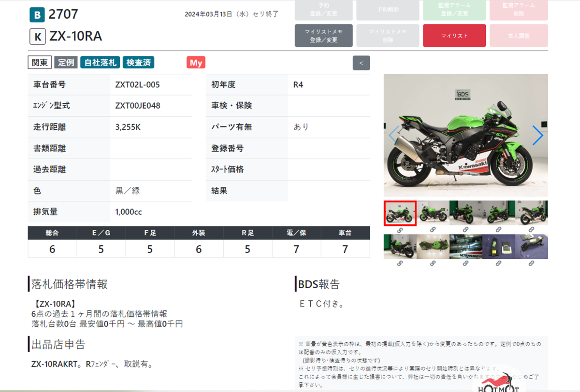This screenshot has height=392, width=580.
Task: Show the next motorcycle photo with right arrow
Action: (537, 136)
